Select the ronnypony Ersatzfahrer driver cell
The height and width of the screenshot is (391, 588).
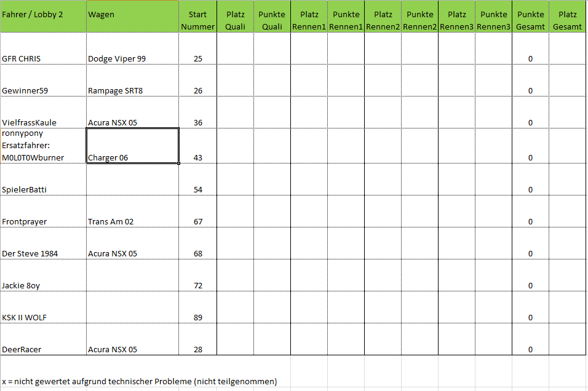click(x=43, y=146)
